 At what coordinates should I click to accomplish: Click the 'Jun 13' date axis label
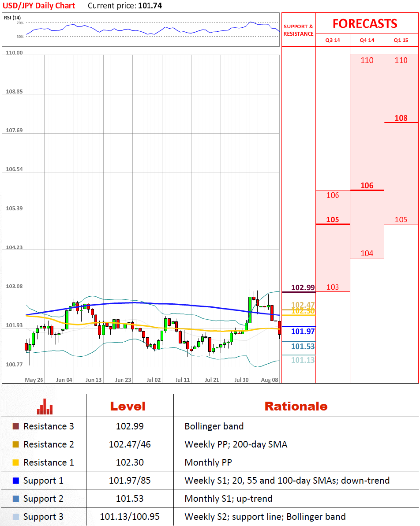pos(94,380)
